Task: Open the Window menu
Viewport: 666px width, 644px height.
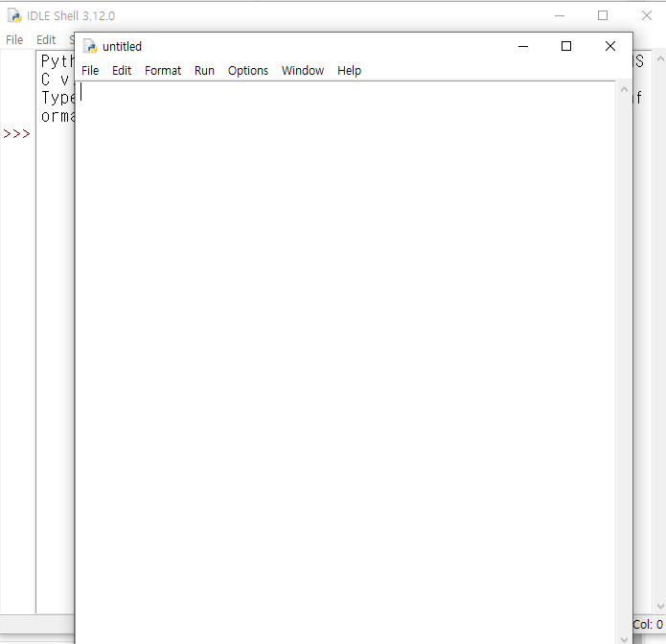Action: click(303, 71)
